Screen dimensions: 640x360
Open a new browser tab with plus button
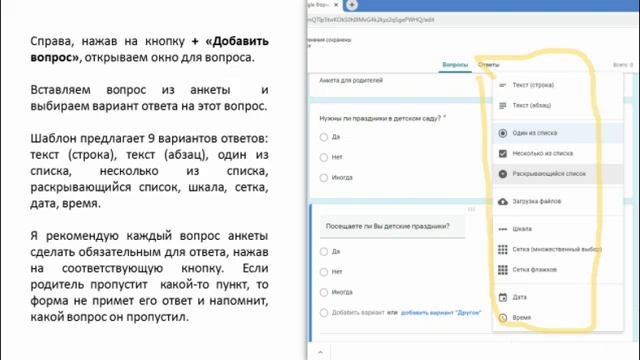pos(351,5)
